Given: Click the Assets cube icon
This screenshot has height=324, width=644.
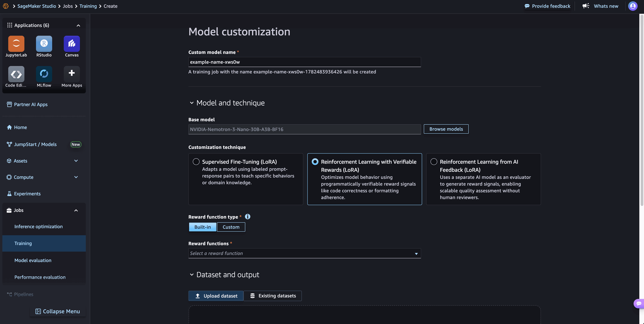Looking at the screenshot, I should 9,161.
